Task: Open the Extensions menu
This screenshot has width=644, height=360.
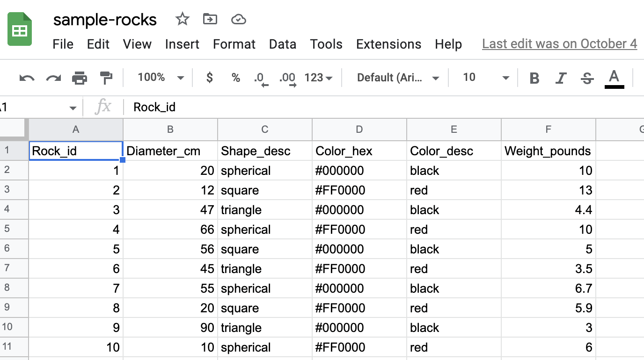Action: tap(388, 44)
